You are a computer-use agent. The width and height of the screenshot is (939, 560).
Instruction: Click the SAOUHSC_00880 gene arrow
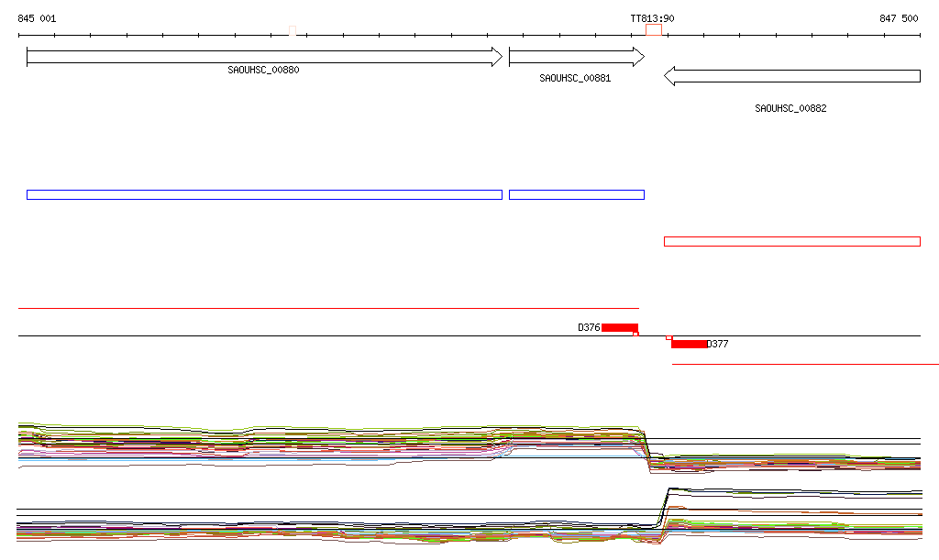click(x=265, y=58)
